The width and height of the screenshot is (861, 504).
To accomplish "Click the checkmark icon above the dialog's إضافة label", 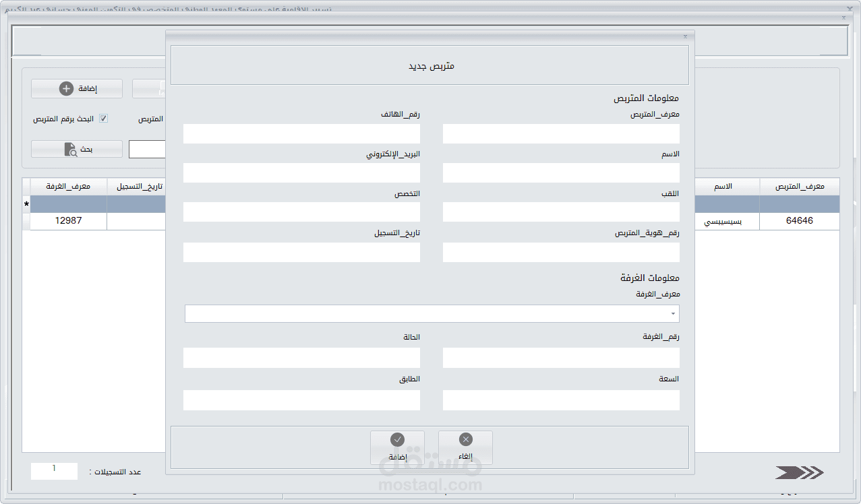I will tap(397, 439).
